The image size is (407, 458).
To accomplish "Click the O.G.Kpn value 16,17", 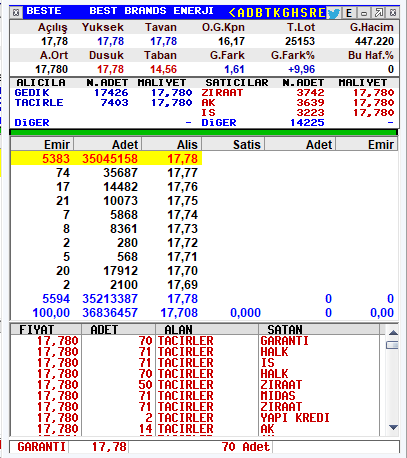I will pyautogui.click(x=231, y=41).
